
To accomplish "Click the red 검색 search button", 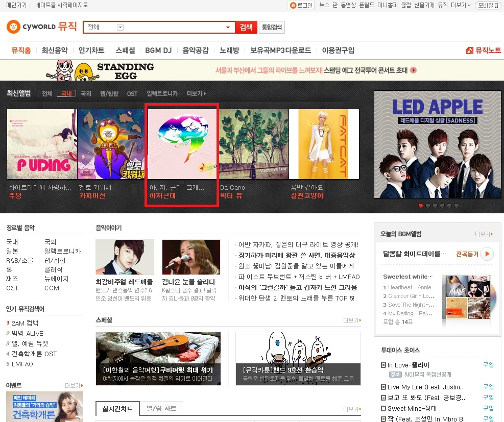I will pos(246,27).
